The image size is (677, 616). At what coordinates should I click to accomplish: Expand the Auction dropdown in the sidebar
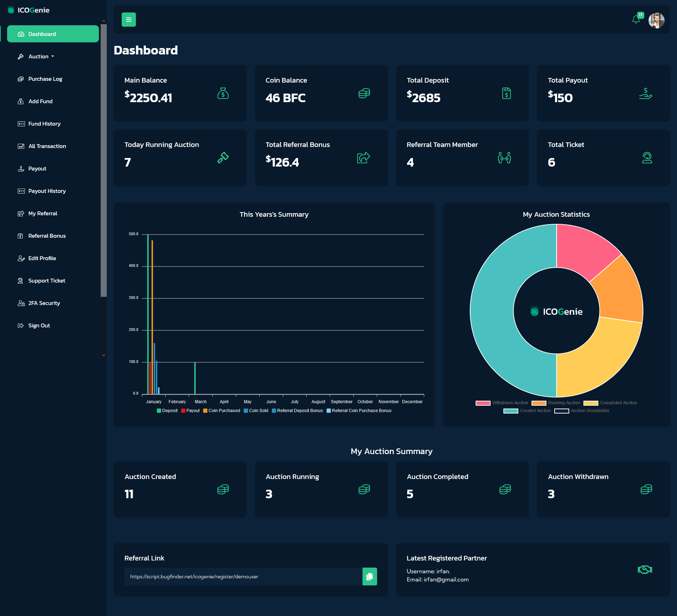[x=38, y=56]
